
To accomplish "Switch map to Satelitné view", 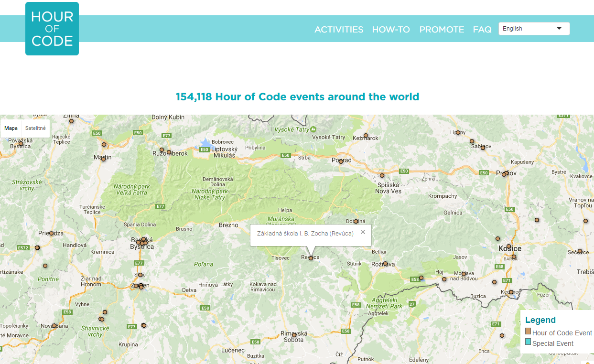I will coord(35,128).
